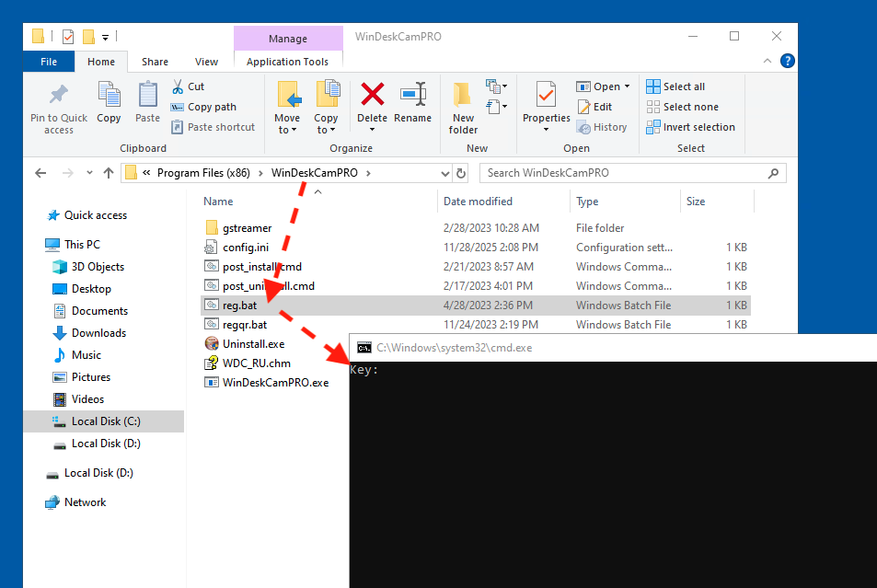Click Select all in the ribbon
877x588 pixels.
pyautogui.click(x=676, y=86)
